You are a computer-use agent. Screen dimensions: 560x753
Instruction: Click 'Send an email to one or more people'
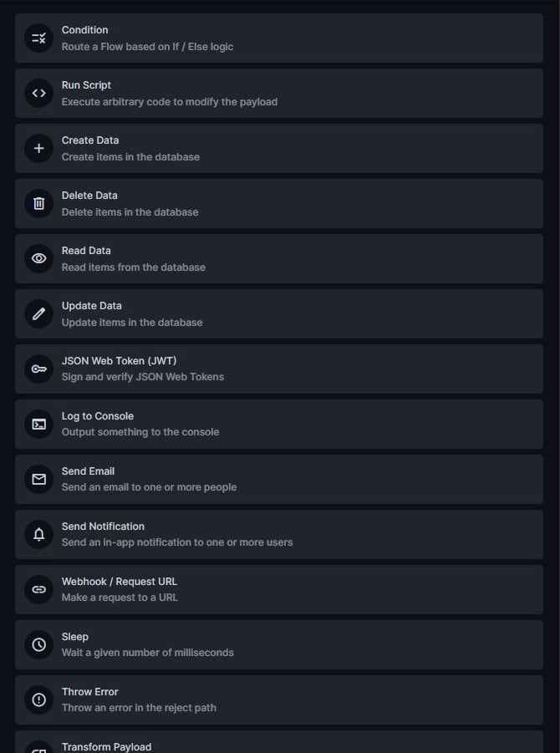click(x=149, y=487)
